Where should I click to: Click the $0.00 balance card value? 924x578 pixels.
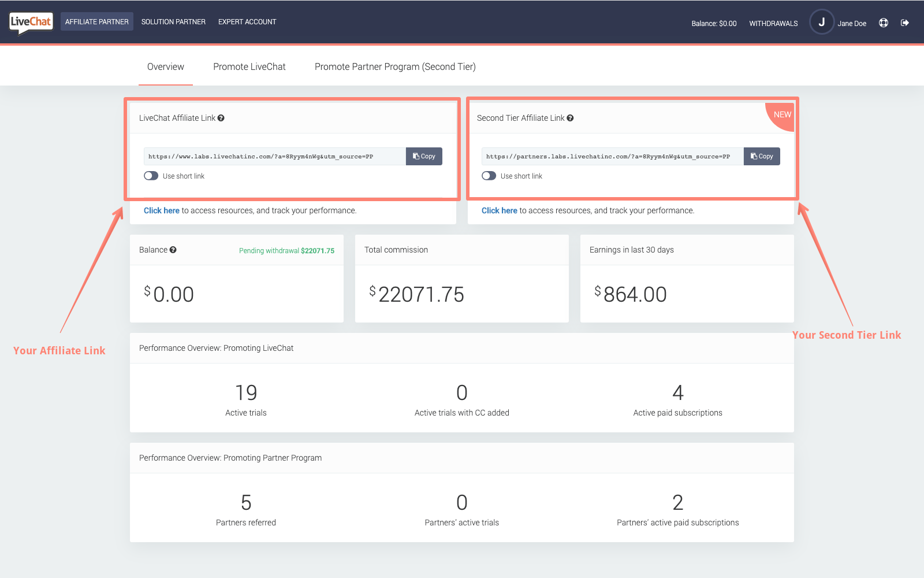click(x=169, y=294)
